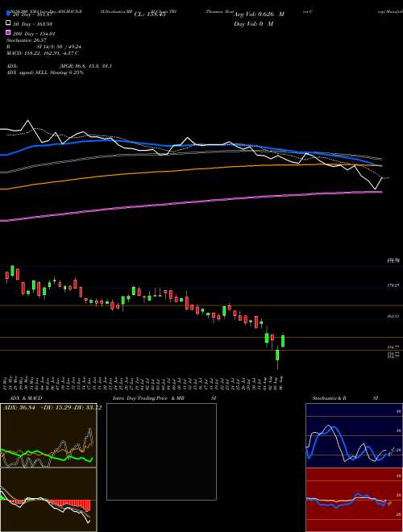
Task: Click the CL closing price value
Action: pyautogui.click(x=150, y=14)
